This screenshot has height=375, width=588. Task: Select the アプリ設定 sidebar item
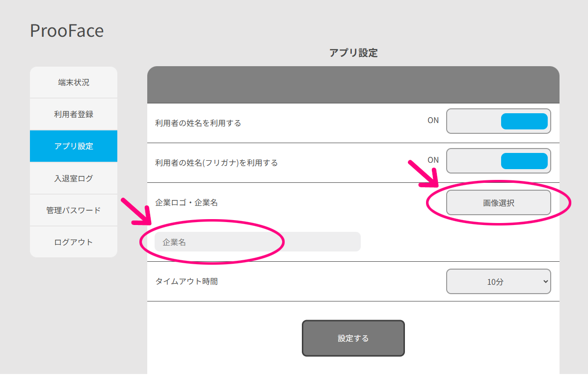(x=74, y=146)
